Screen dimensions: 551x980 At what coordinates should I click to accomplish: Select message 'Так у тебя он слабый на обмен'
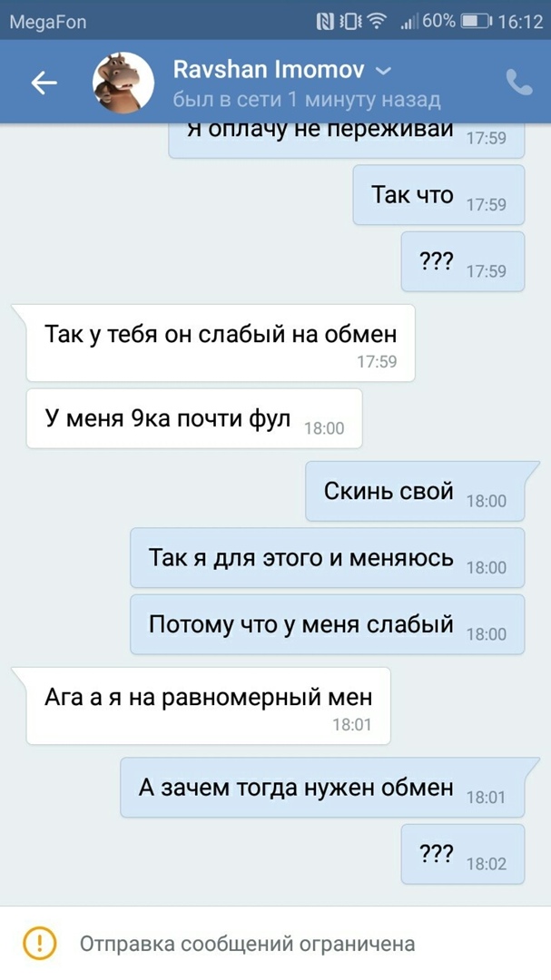point(221,342)
